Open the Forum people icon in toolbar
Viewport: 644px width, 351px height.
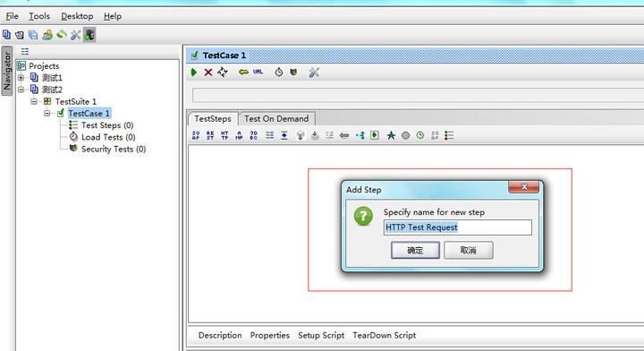tap(47, 35)
